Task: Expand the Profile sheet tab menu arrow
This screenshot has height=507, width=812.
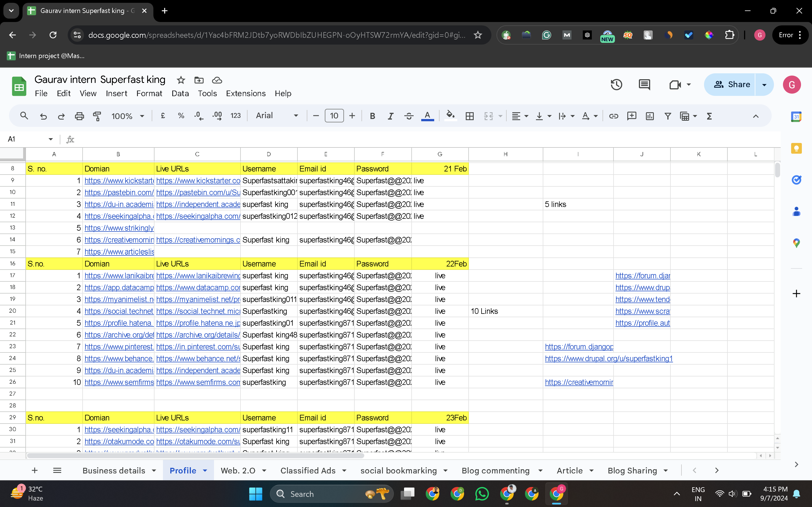Action: pos(205,470)
